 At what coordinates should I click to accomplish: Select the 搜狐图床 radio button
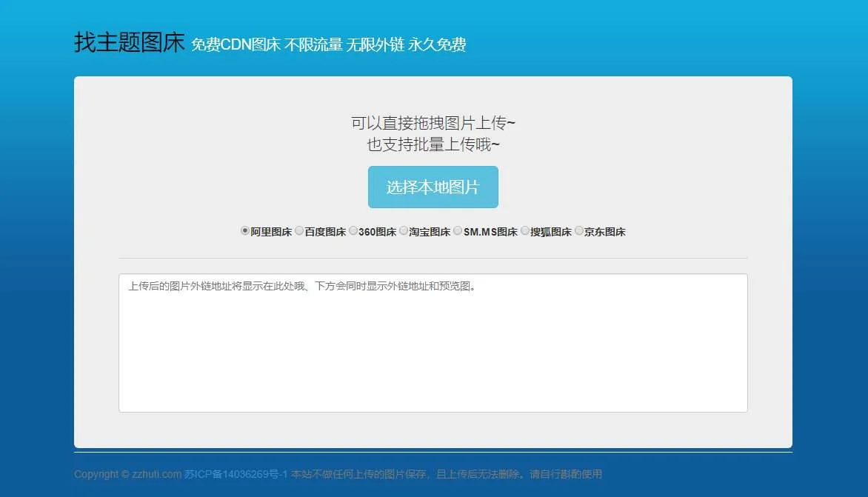pyautogui.click(x=525, y=231)
